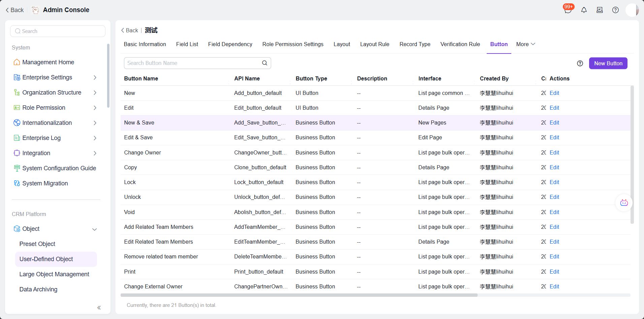Screen dimensions: 644x319
Task: Open the floating assistant robot icon
Action: click(x=623, y=202)
